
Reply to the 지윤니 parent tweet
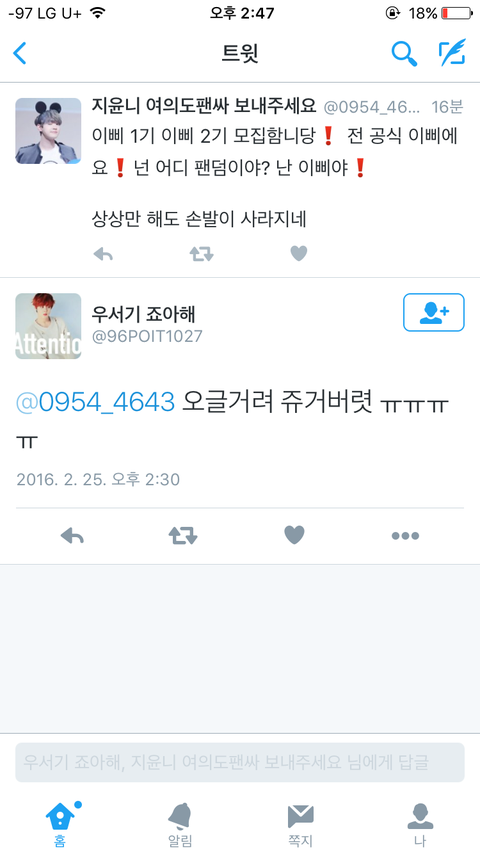103,253
